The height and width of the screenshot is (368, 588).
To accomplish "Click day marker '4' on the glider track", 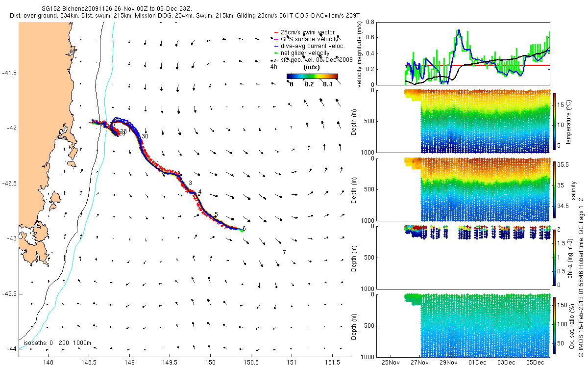I will click(200, 192).
